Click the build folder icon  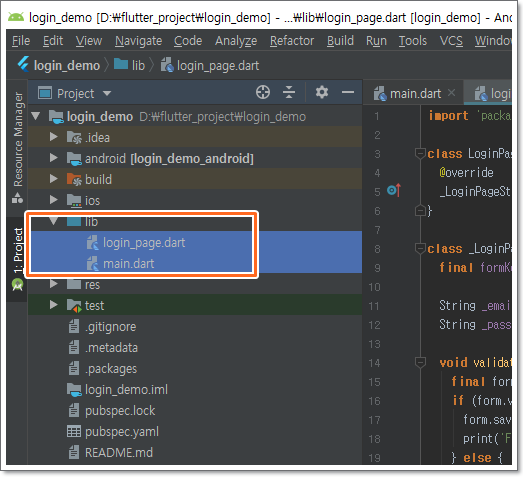tap(74, 180)
